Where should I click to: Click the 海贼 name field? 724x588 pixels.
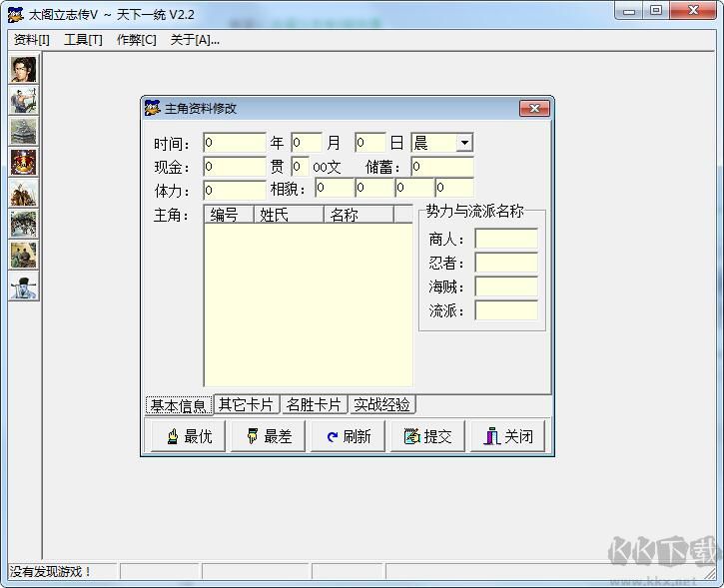(x=506, y=288)
